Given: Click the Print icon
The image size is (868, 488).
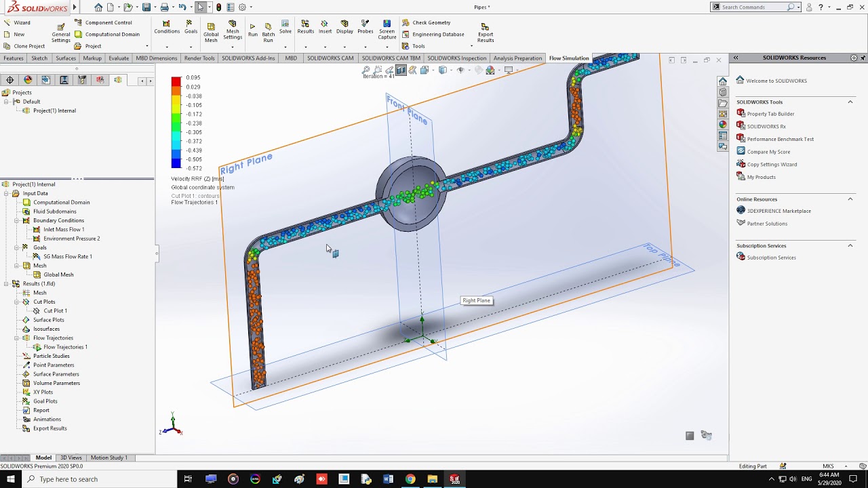Looking at the screenshot, I should pos(165,7).
